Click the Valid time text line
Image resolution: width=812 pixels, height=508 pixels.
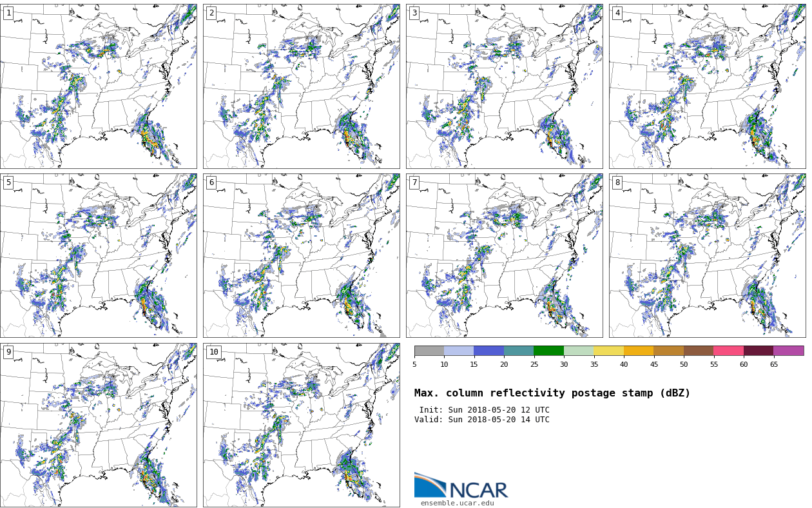[x=481, y=420]
